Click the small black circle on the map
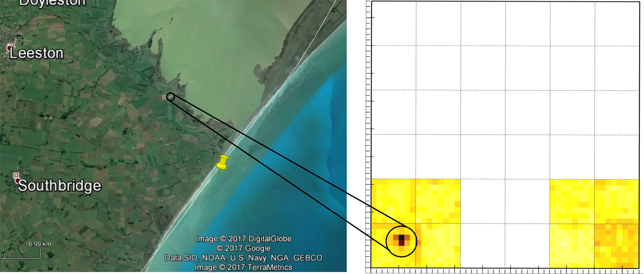Screen dimensions: 644x274 pos(170,97)
